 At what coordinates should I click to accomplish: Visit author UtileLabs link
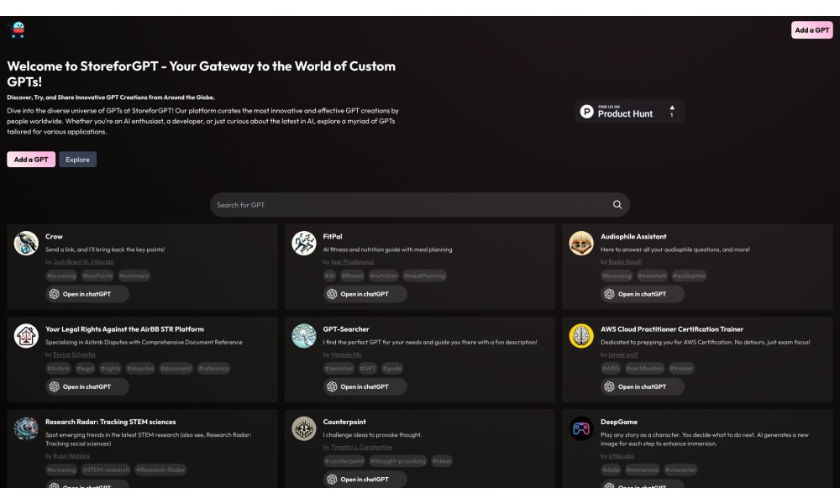click(x=622, y=456)
